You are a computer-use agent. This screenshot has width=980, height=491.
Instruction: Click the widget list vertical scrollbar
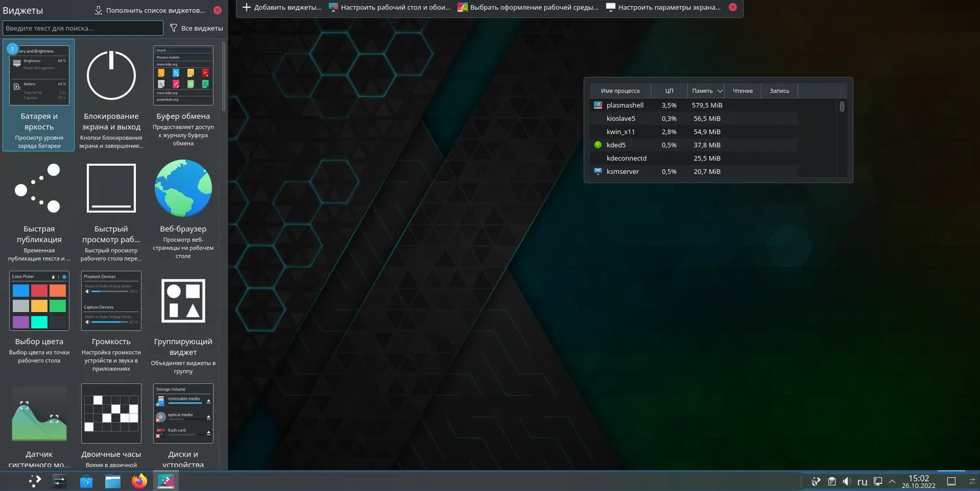pyautogui.click(x=224, y=75)
